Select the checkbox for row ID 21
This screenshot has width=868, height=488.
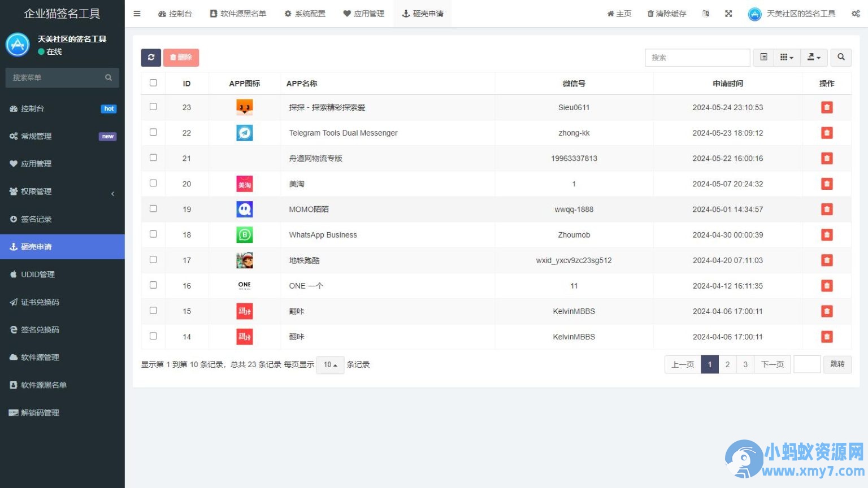pos(153,157)
